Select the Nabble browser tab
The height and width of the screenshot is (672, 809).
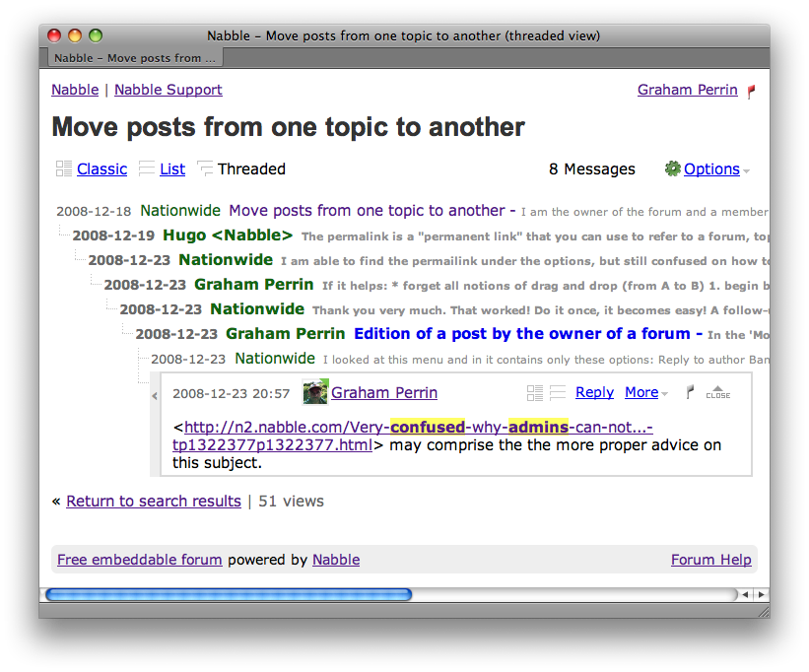132,58
